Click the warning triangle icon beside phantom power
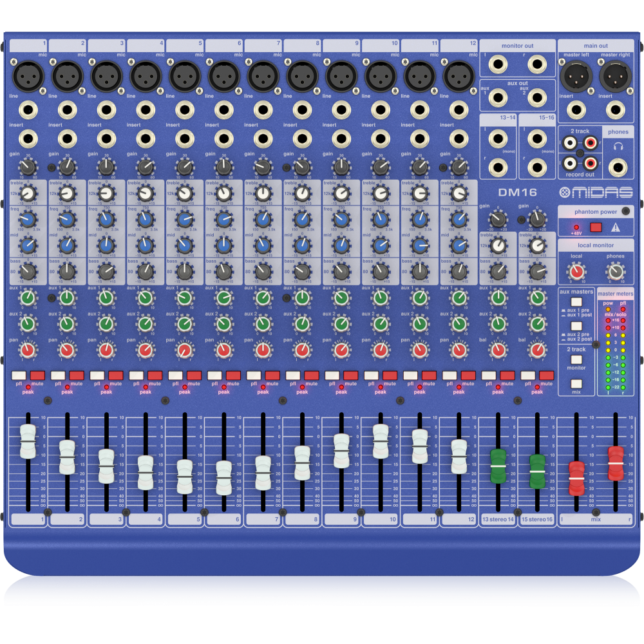Image resolution: width=644 pixels, height=644 pixels. point(615,227)
